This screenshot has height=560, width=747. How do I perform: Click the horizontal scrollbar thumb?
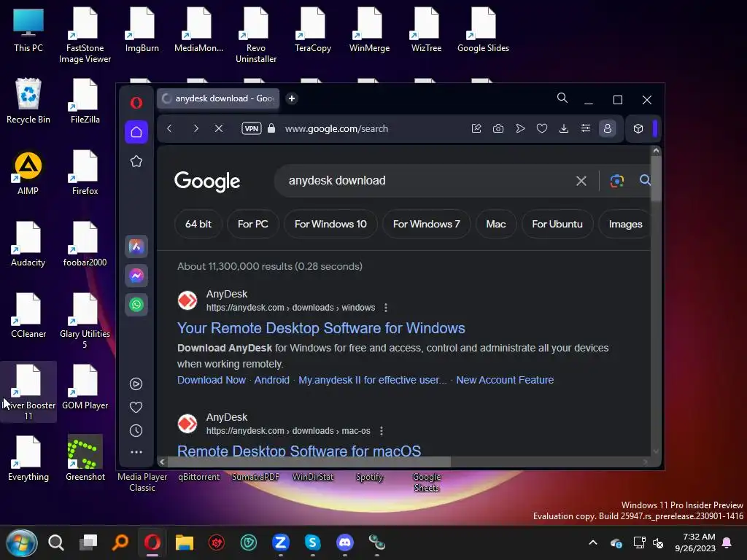pos(309,462)
